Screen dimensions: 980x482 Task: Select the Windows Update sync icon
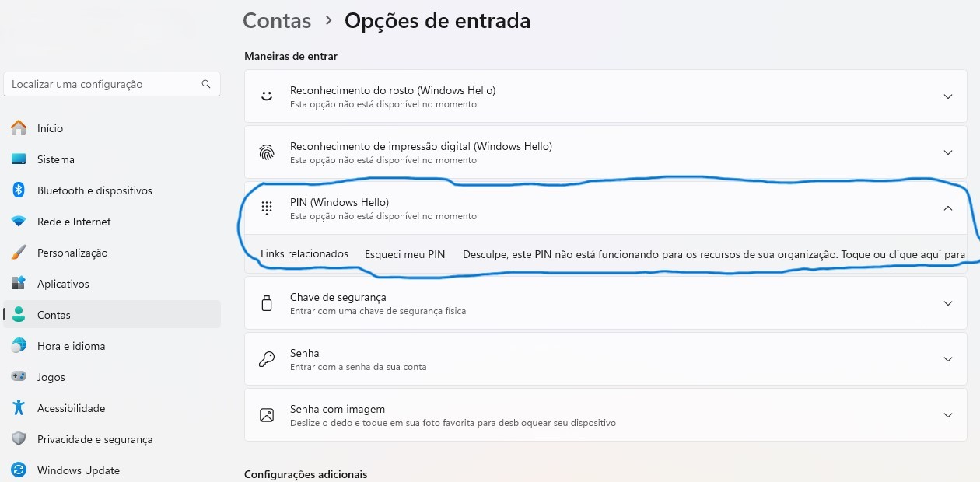[x=19, y=470]
